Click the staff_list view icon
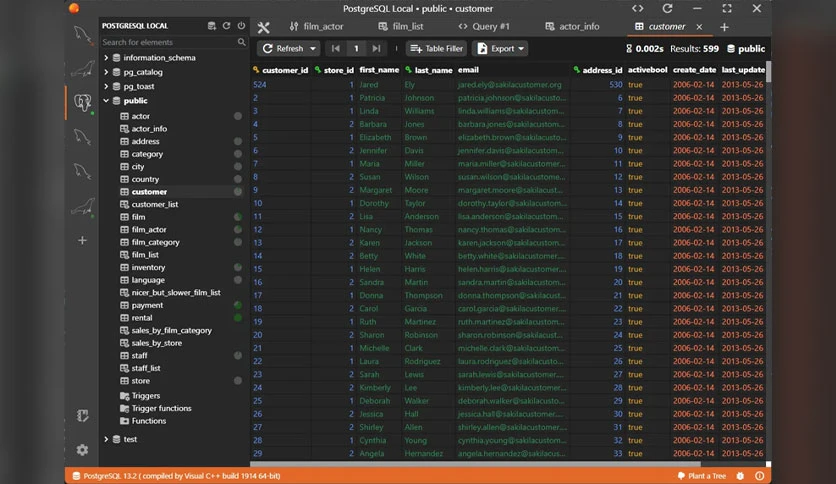The height and width of the screenshot is (484, 836). click(x=124, y=368)
